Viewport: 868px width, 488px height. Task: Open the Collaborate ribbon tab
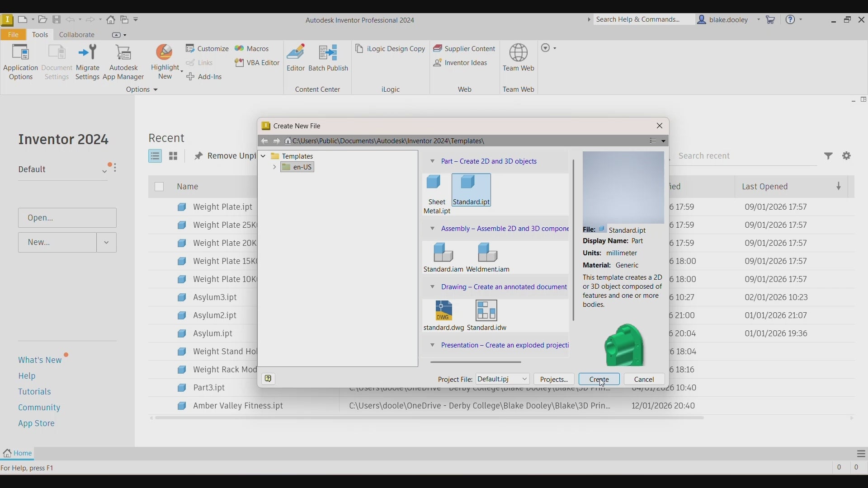coord(77,35)
